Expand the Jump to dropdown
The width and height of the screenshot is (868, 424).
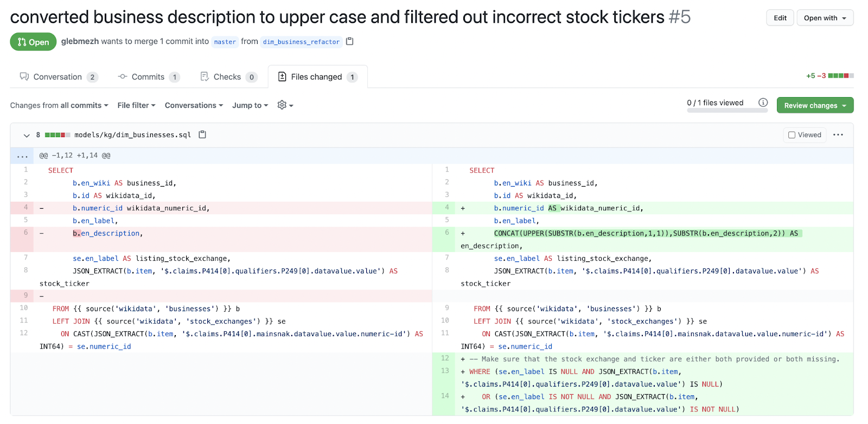250,105
